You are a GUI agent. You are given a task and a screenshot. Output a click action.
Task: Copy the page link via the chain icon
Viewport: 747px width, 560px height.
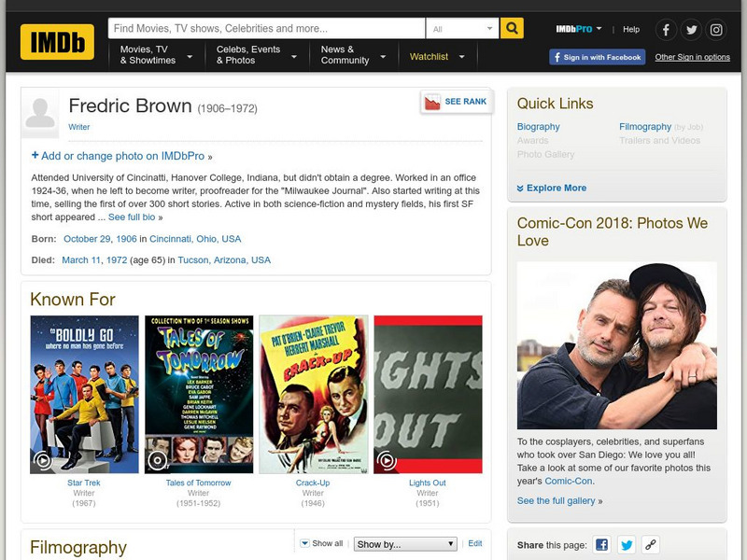coord(651,545)
